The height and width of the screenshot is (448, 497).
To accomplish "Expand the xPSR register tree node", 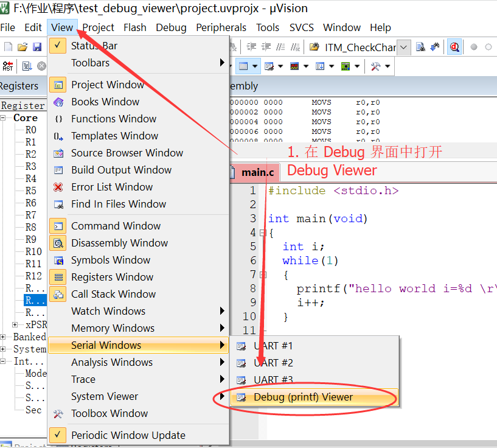I will (x=15, y=324).
